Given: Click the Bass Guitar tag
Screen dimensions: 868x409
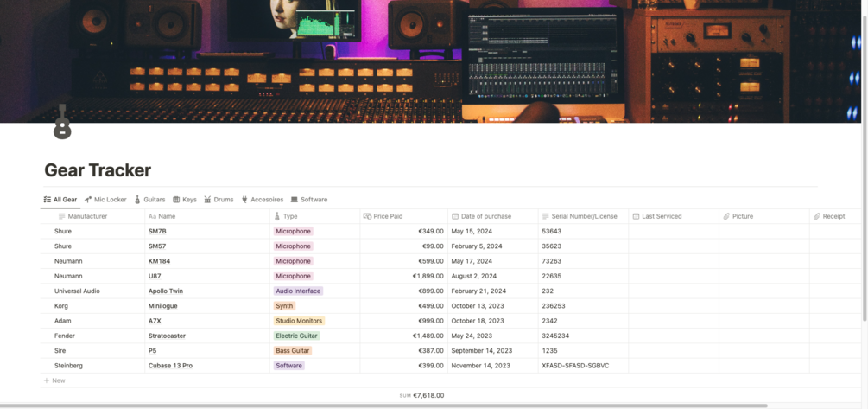Looking at the screenshot, I should coord(293,351).
